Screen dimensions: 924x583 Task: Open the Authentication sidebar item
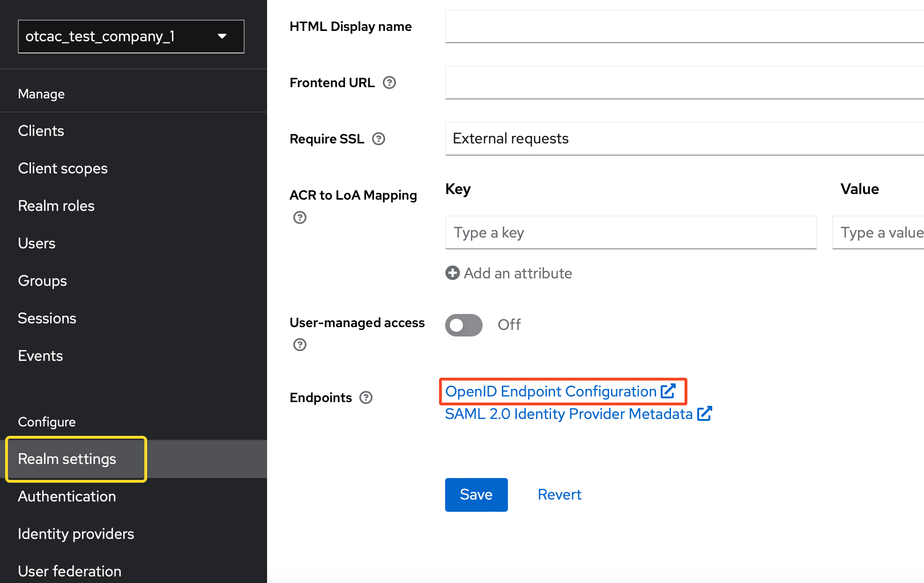(x=67, y=496)
